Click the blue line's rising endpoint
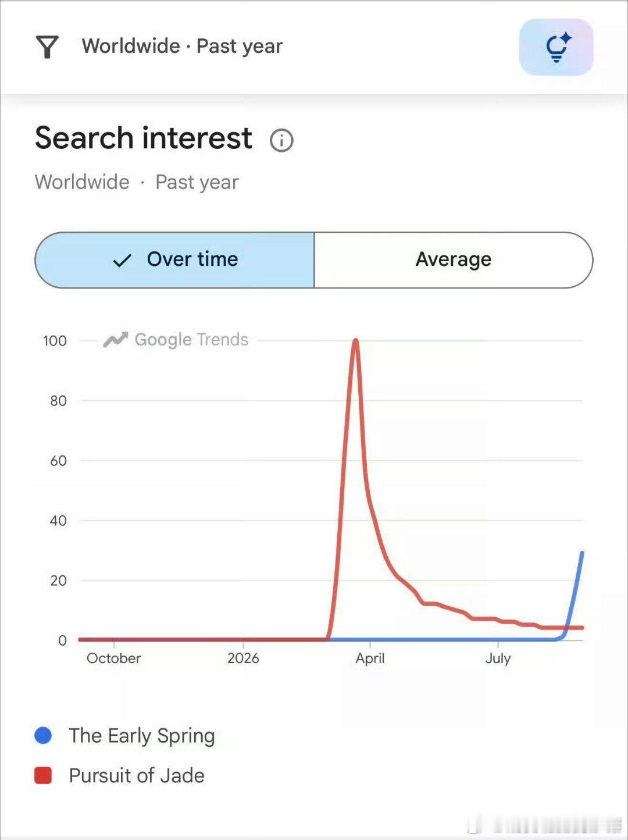The height and width of the screenshot is (840, 628). click(581, 553)
